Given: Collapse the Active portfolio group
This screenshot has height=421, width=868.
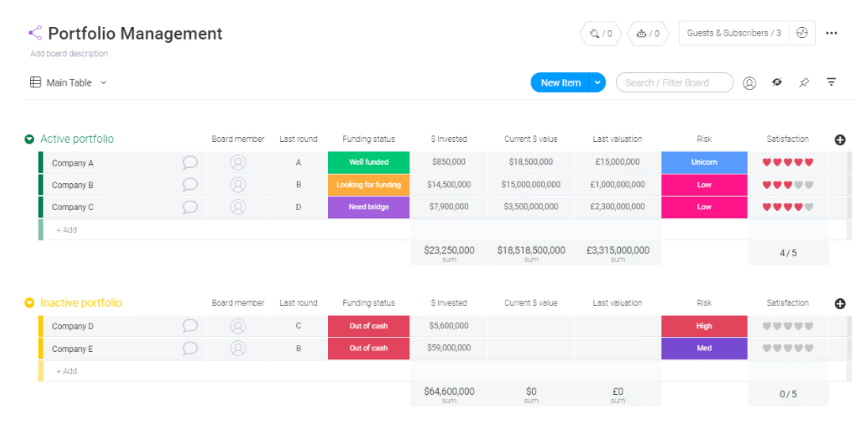Looking at the screenshot, I should coord(29,140).
